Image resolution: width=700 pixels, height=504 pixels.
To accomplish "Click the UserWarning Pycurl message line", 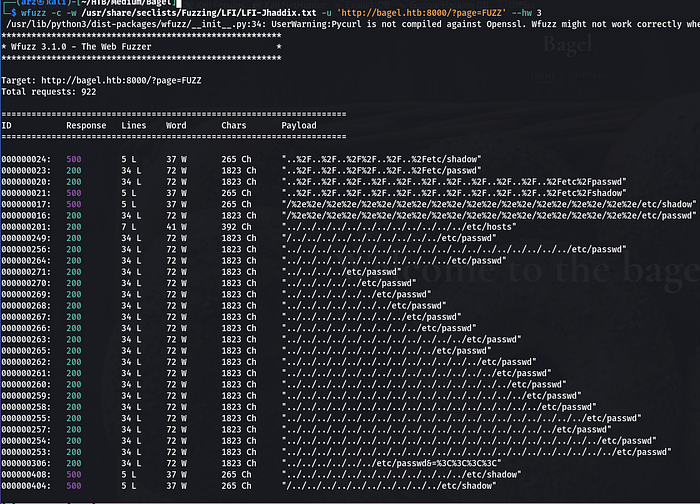I will 353,24.
